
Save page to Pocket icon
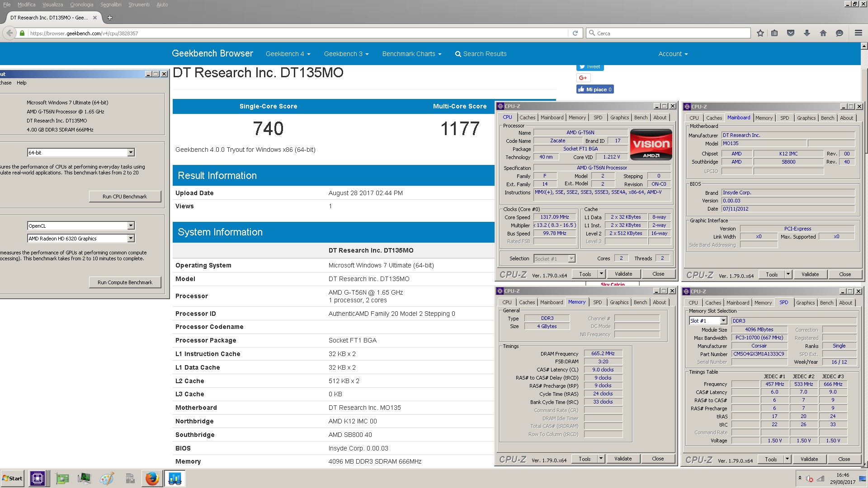(791, 33)
